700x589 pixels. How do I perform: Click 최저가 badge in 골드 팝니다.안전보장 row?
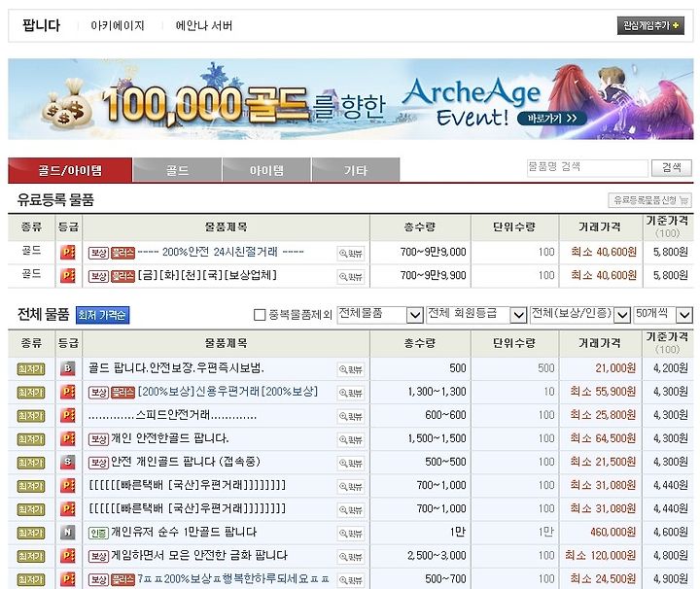31,369
